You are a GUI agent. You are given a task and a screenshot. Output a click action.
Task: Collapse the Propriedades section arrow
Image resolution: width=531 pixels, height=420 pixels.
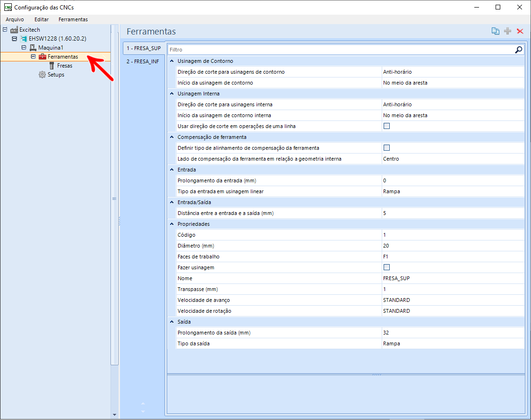pyautogui.click(x=171, y=224)
